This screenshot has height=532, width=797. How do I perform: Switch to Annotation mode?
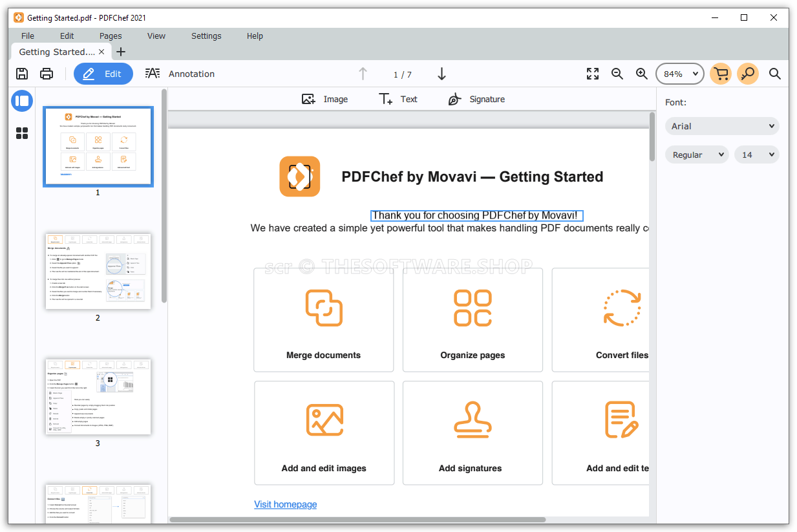[x=180, y=74]
